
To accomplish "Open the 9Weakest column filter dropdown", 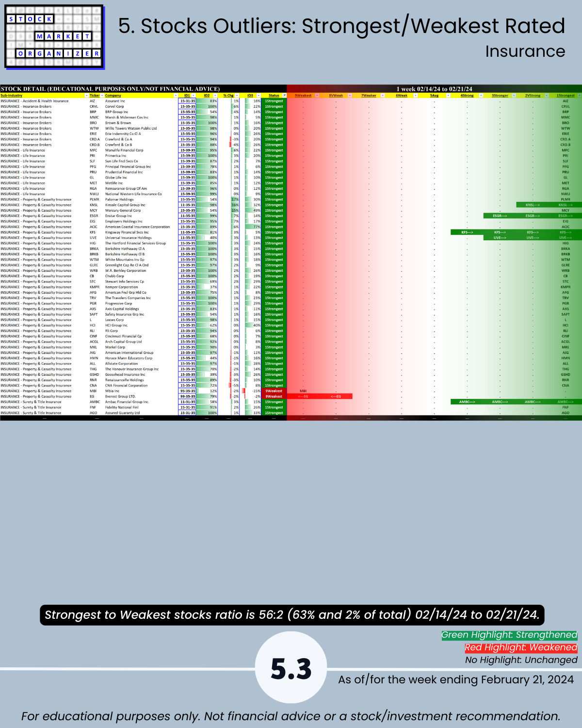I will (x=317, y=96).
